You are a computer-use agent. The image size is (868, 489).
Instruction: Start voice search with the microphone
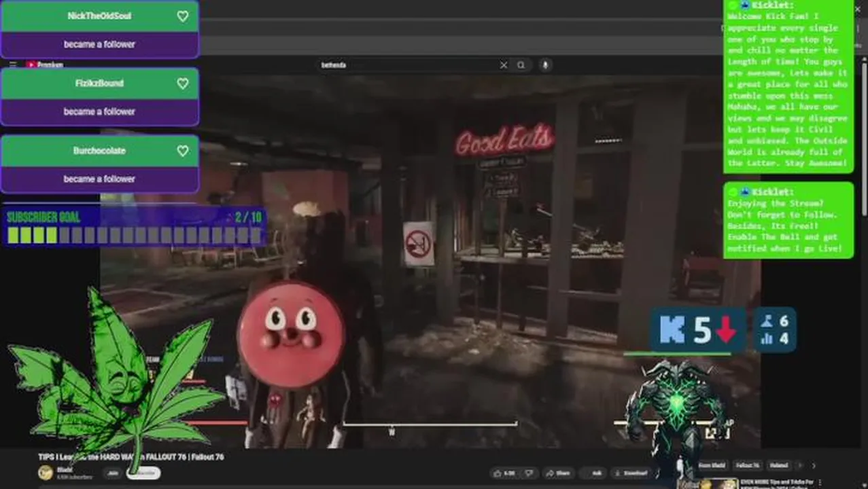(x=544, y=65)
